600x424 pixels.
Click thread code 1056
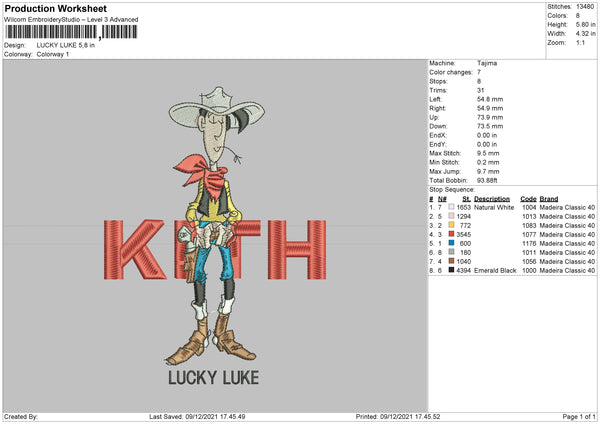(x=529, y=261)
